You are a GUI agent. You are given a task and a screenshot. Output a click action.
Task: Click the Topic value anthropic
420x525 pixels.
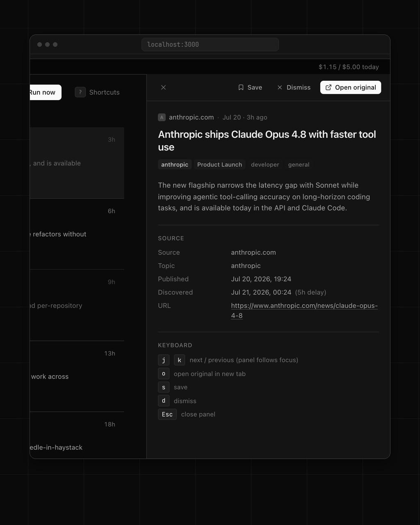tap(246, 266)
